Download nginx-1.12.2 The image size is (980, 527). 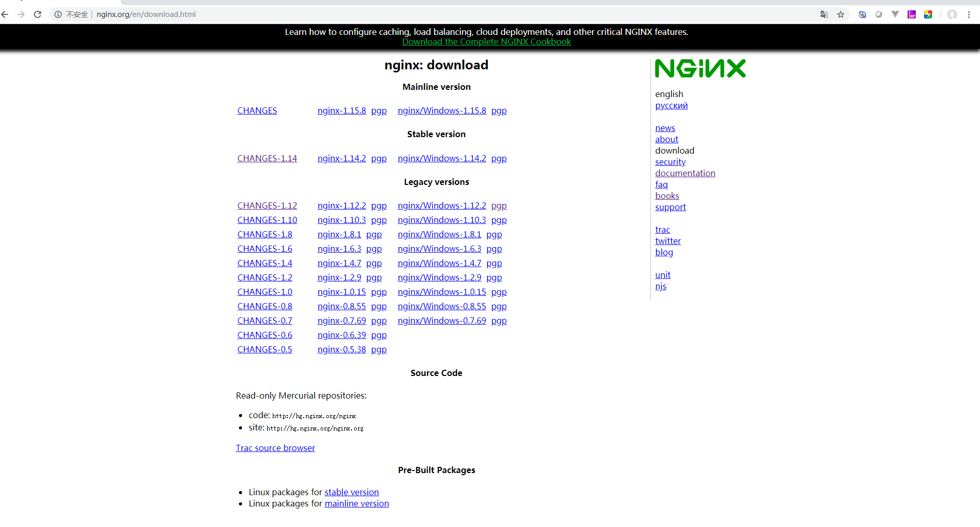point(342,205)
